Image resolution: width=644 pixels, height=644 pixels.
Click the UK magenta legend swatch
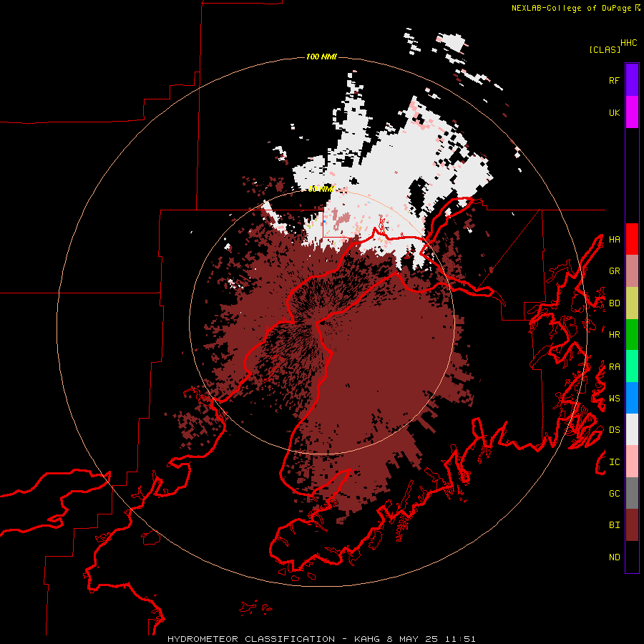(632, 112)
